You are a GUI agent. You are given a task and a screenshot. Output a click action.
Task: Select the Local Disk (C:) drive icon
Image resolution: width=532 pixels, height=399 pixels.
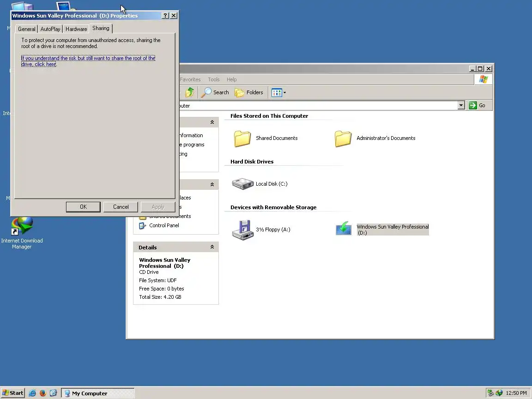pos(242,184)
